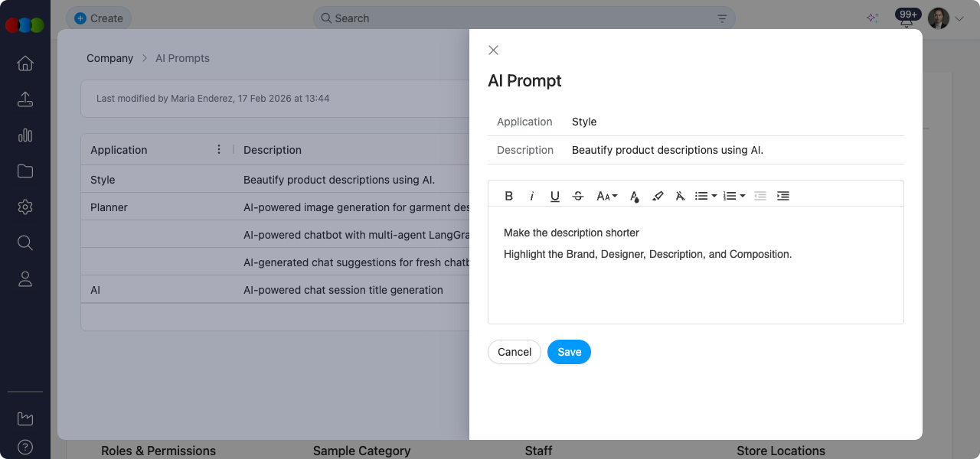Cancel editing the AI Prompt
This screenshot has width=980, height=459.
tap(514, 352)
